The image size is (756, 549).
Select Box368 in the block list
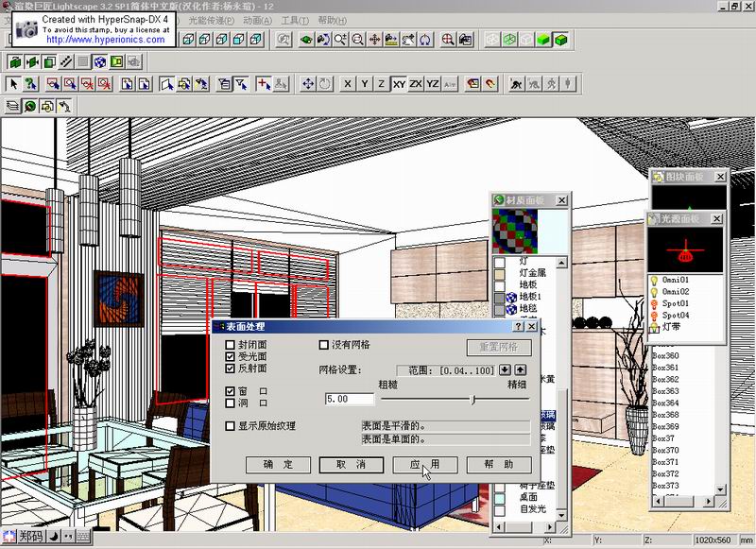[665, 415]
